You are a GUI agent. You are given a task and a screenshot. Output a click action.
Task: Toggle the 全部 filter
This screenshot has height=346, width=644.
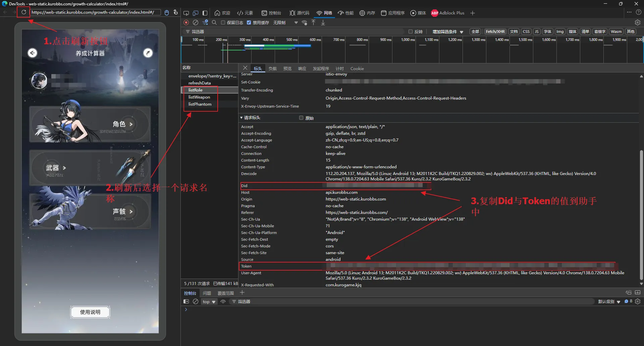[x=475, y=32]
